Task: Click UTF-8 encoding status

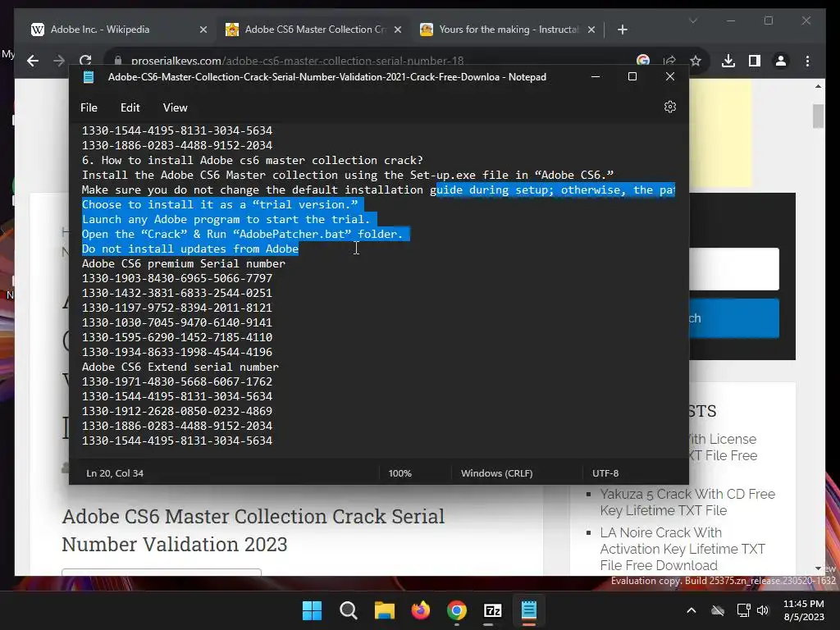Action: coord(605,473)
